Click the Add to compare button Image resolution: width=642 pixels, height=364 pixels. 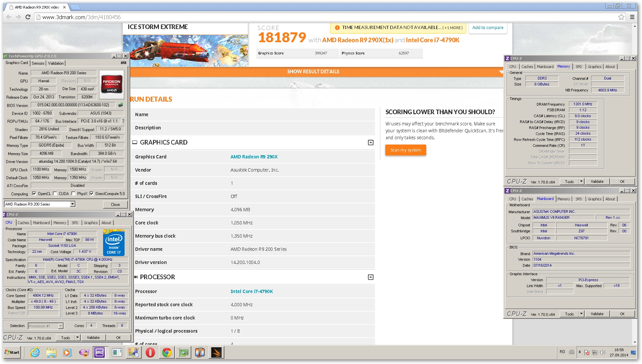tap(488, 28)
